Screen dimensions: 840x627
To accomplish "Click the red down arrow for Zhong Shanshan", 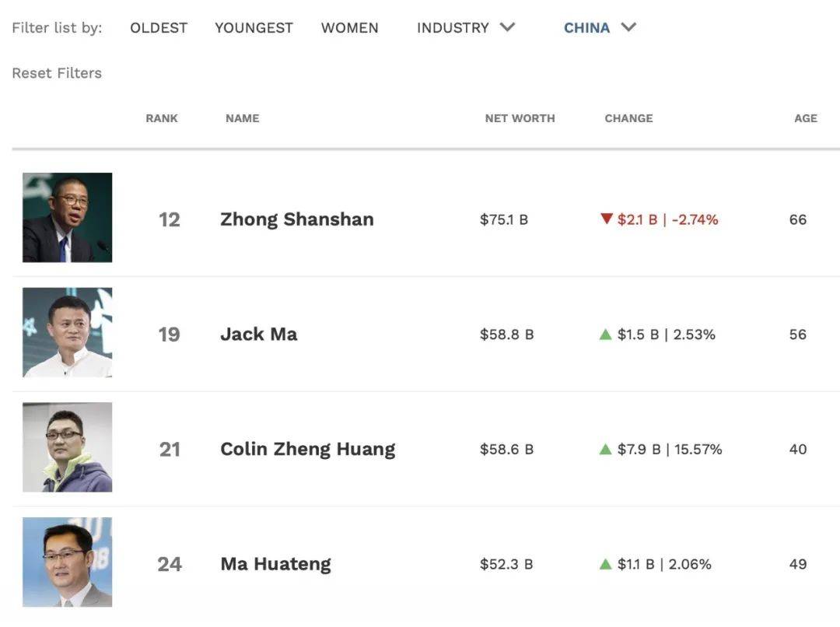I will click(607, 219).
